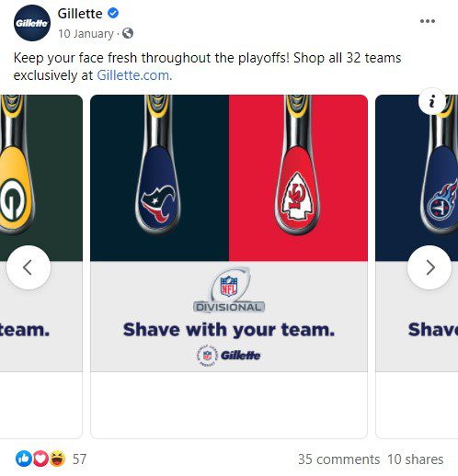Advance to the next carousel card
The width and height of the screenshot is (458, 476).
[429, 267]
